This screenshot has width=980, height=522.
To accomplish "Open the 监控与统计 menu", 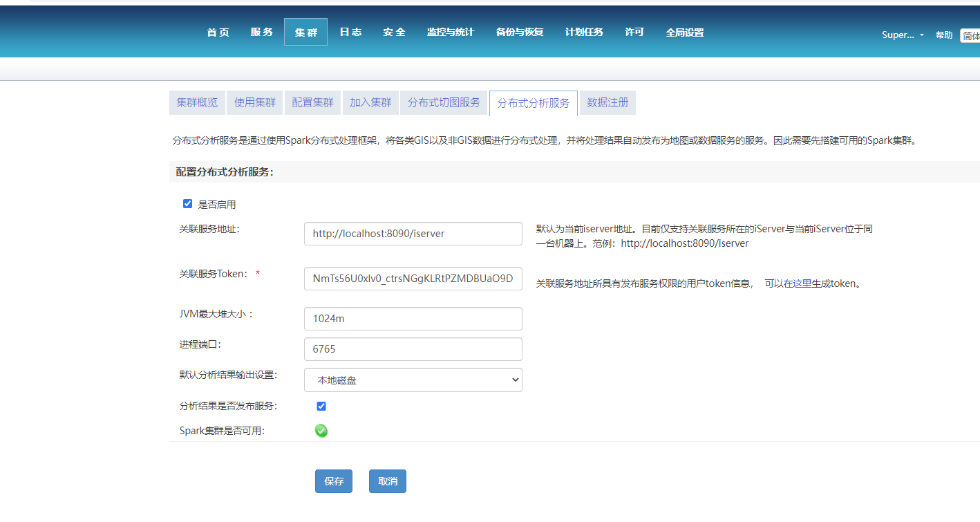I will pos(451,32).
